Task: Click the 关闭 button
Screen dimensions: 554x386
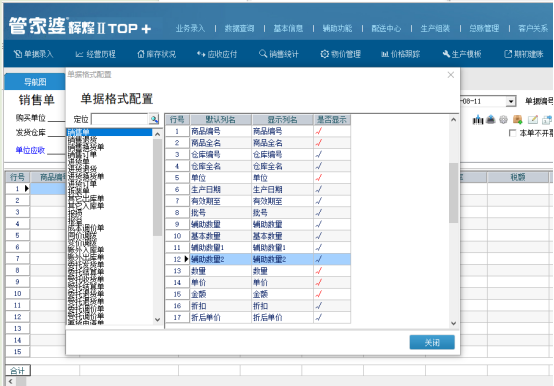Action: (432, 342)
